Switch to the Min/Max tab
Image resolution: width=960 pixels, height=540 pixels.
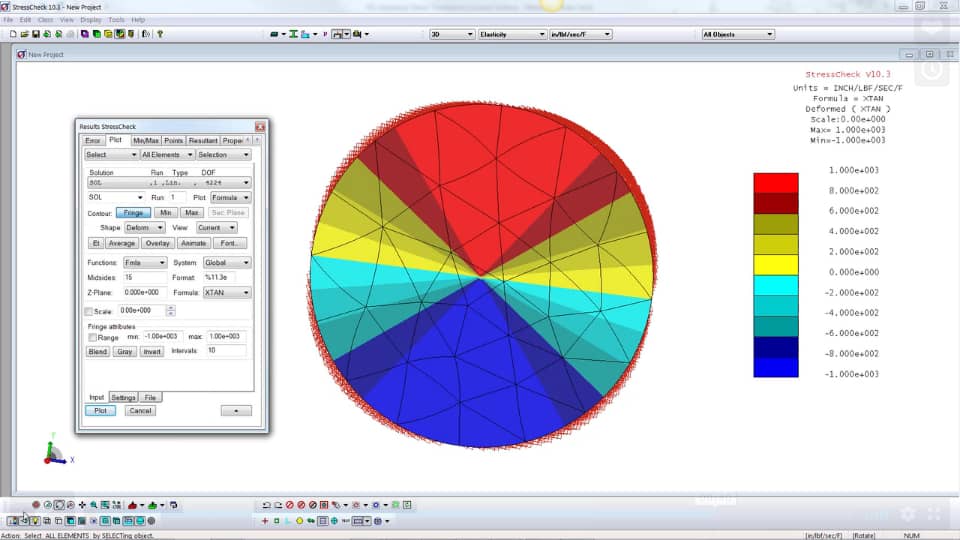[x=146, y=140]
